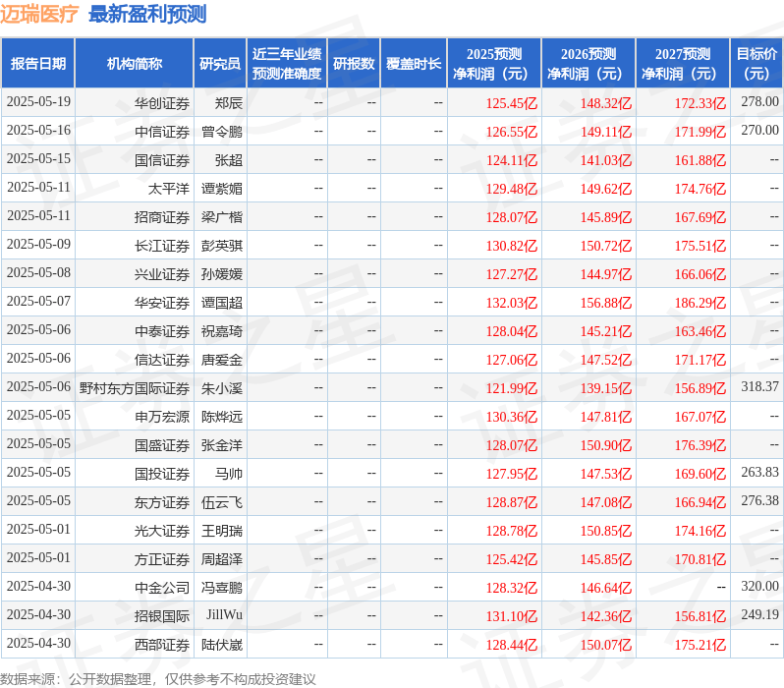Click the 132.03亿 profit forecast value
Viewport: 784px width, 688px height.
click(x=512, y=303)
